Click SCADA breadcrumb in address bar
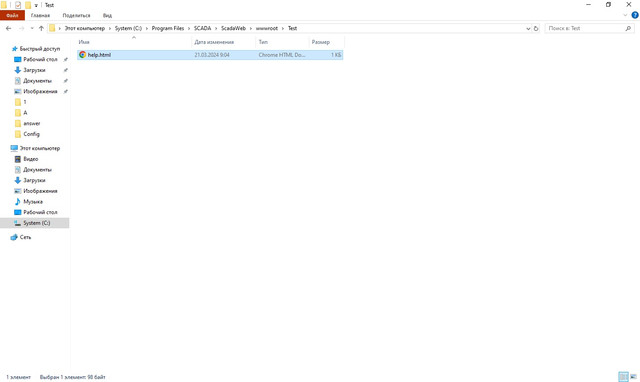Viewport: 640px width, 382px height. click(202, 29)
